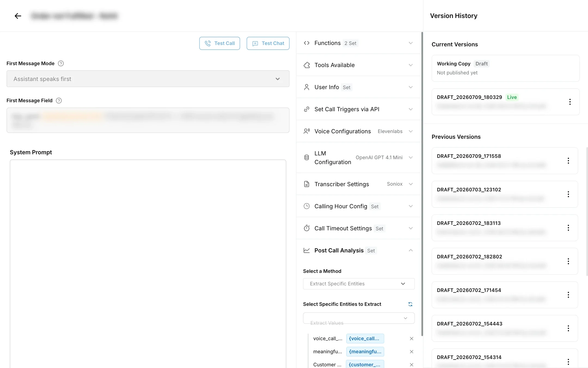The height and width of the screenshot is (368, 588).
Task: Open options for DRAFT_20260702_171454
Action: 568,295
